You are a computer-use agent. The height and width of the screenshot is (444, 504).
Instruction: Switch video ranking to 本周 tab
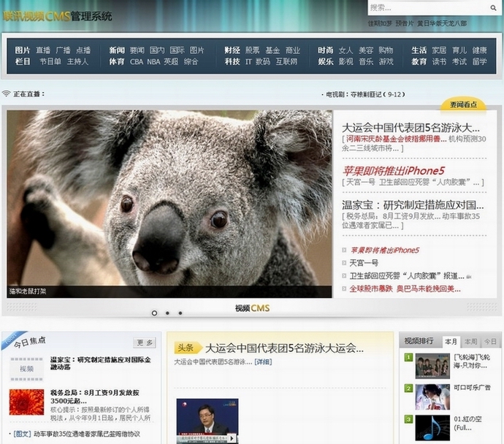pos(471,342)
